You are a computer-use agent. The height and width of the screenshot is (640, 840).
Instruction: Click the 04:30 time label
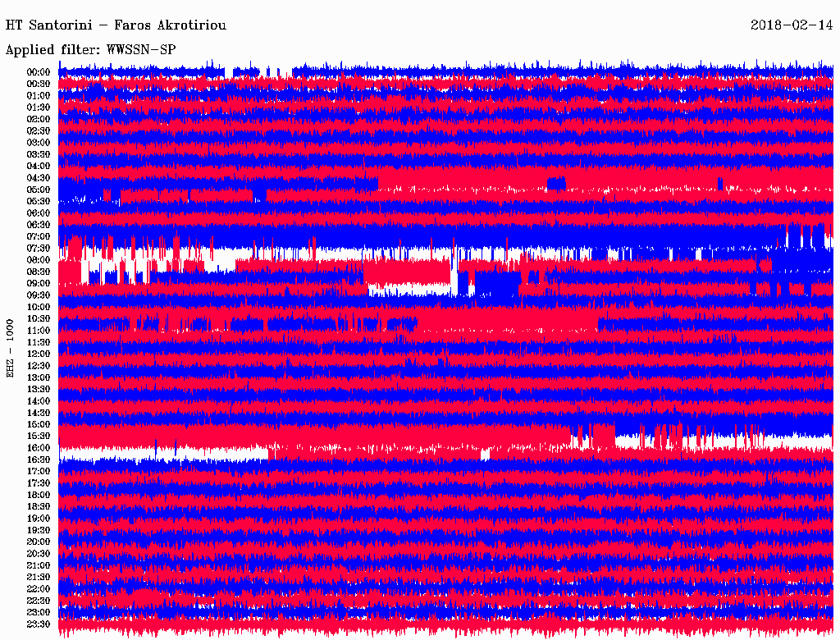(x=39, y=178)
